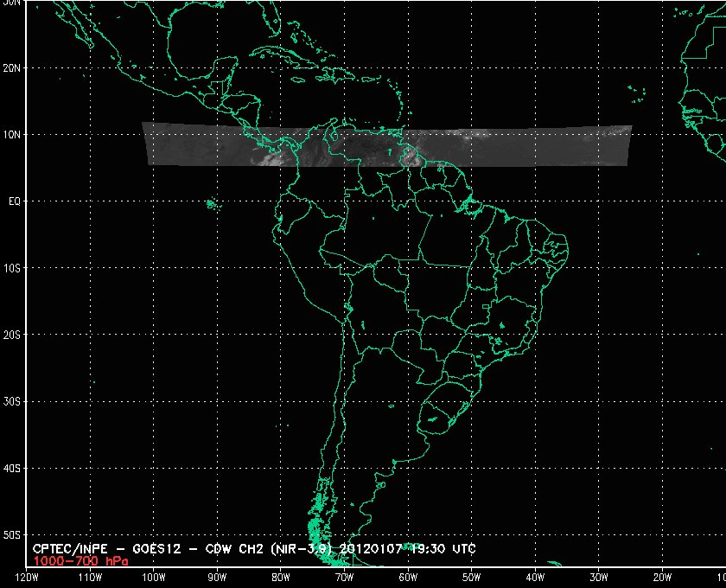726x588 pixels.
Task: Click the 110W longitude label
Action: click(90, 578)
